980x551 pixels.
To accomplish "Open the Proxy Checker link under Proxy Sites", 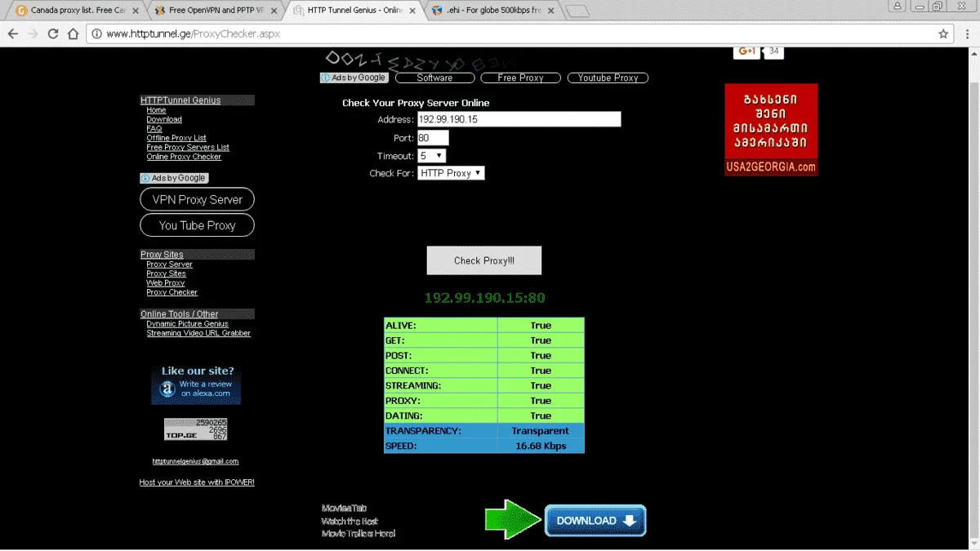I will [x=171, y=292].
